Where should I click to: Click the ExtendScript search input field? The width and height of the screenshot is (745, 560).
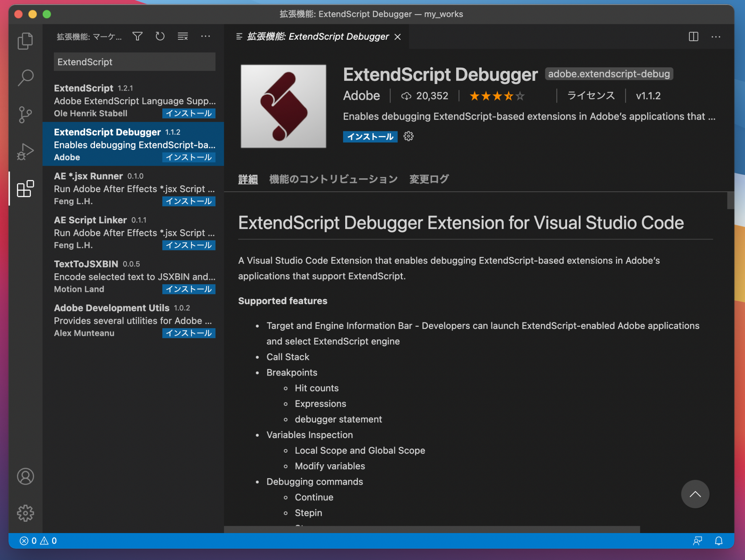click(x=134, y=61)
